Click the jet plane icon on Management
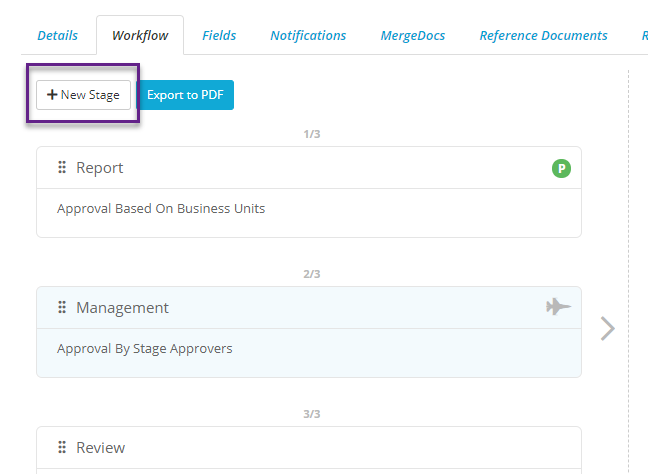This screenshot has width=648, height=474. (x=558, y=307)
